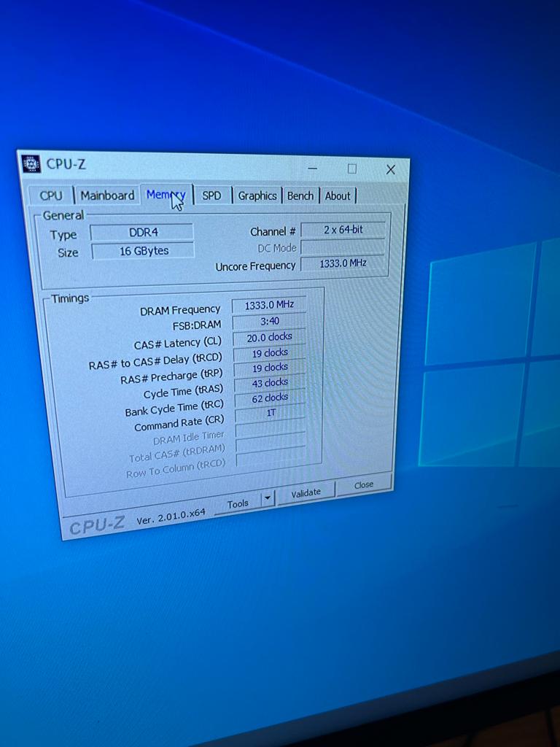Switch to the Graphics tab
The height and width of the screenshot is (747, 560).
tap(257, 196)
